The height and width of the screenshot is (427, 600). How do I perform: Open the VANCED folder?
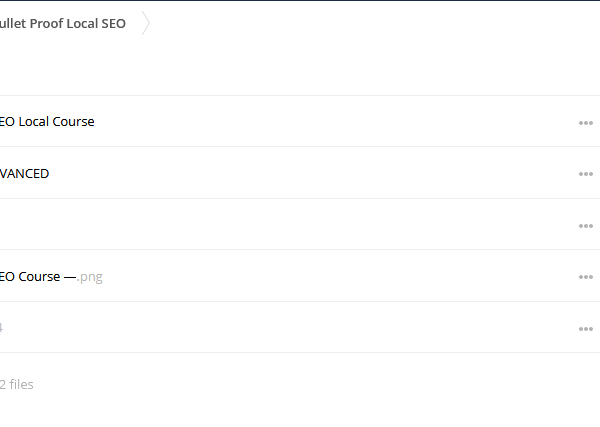[x=24, y=173]
